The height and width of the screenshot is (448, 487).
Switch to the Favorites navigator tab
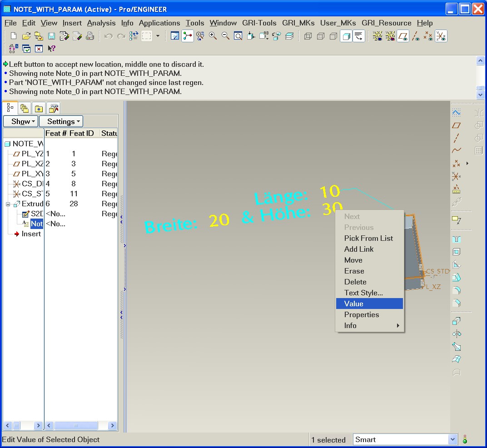point(39,109)
